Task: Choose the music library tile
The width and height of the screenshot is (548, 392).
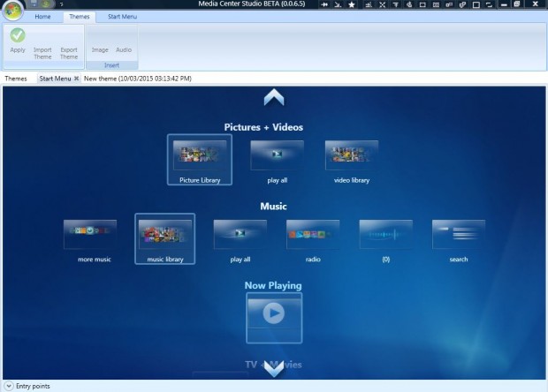Action: click(x=165, y=238)
